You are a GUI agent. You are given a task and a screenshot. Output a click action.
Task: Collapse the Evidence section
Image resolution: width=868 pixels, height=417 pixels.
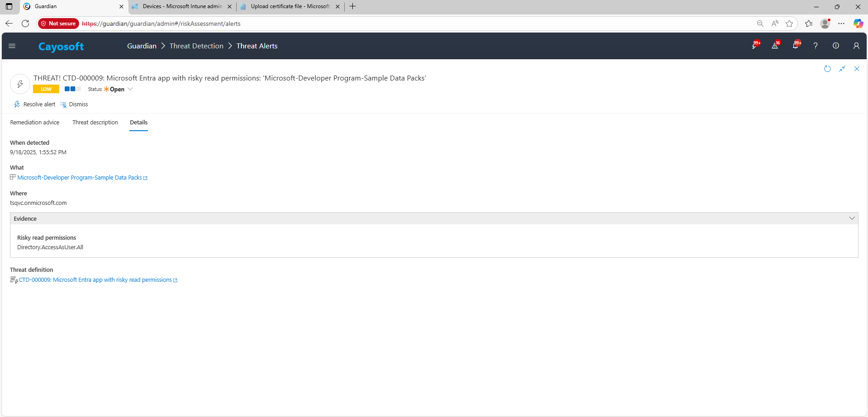click(852, 218)
